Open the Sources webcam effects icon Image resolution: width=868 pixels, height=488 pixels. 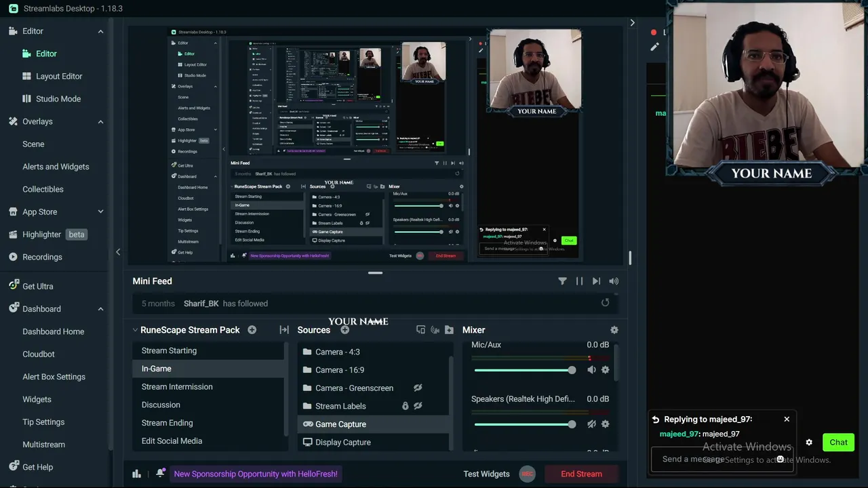pyautogui.click(x=435, y=330)
